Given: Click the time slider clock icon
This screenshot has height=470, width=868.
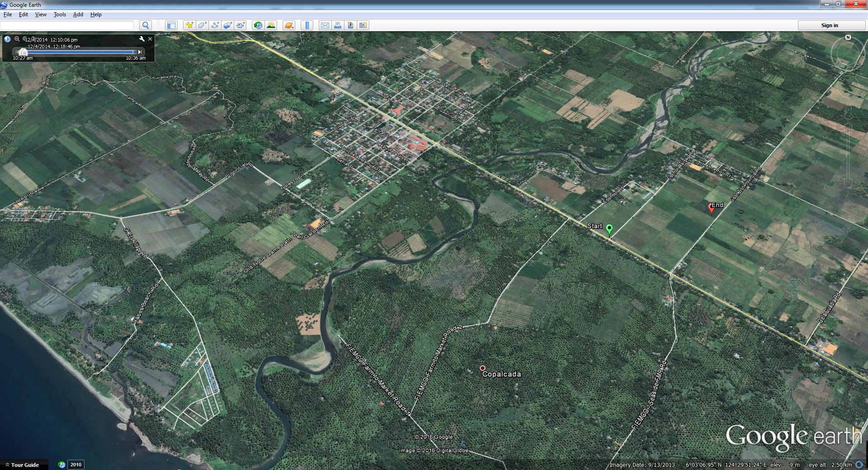Looking at the screenshot, I should tap(8, 39).
